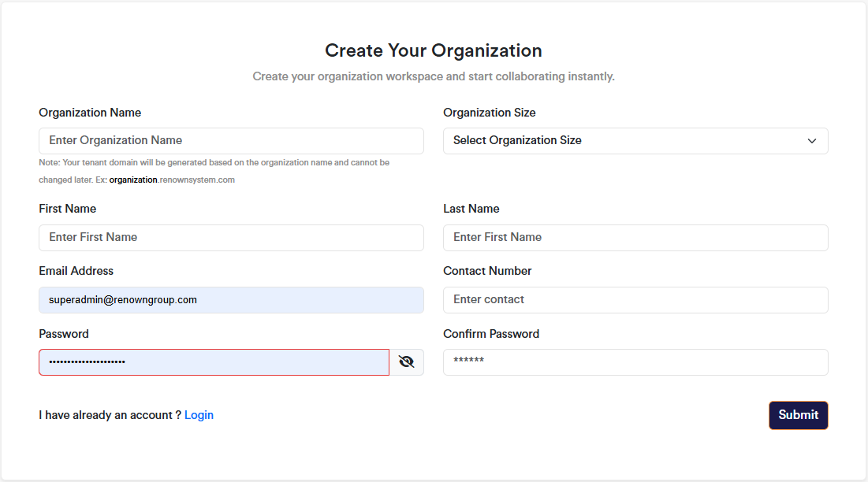Select the Email Address field with superadmin email
This screenshot has height=482, width=868.
coord(231,300)
